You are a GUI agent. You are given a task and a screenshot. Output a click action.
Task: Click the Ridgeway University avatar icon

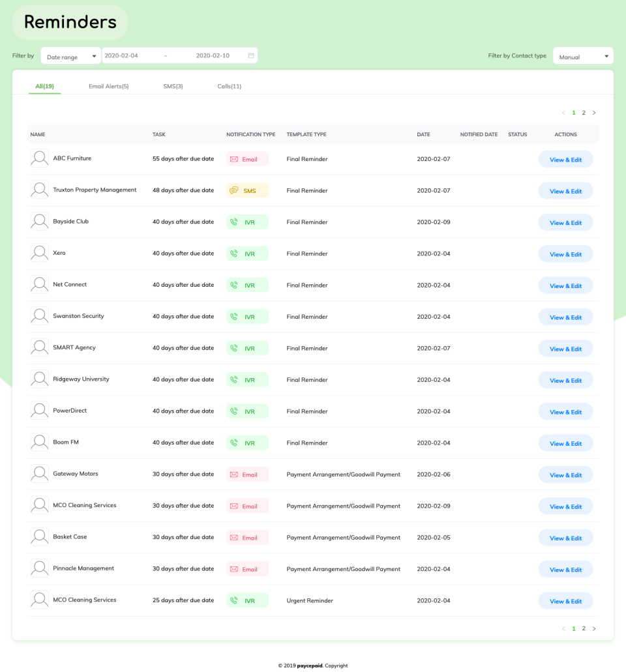pyautogui.click(x=39, y=379)
